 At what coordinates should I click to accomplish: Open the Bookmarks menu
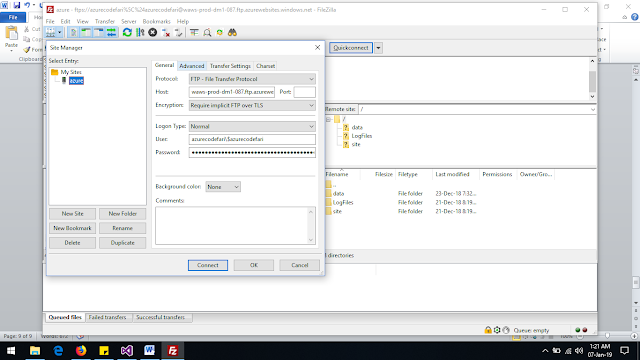(x=156, y=21)
